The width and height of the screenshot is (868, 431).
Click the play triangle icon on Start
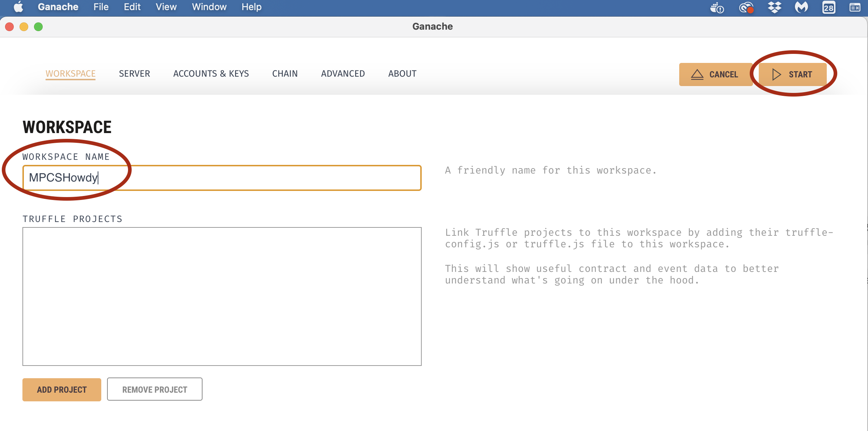776,74
